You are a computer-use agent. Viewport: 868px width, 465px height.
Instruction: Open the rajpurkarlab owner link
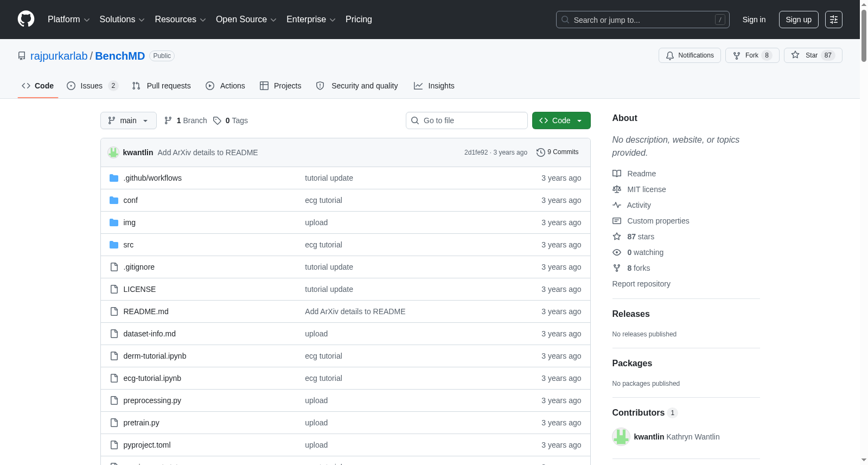click(59, 56)
